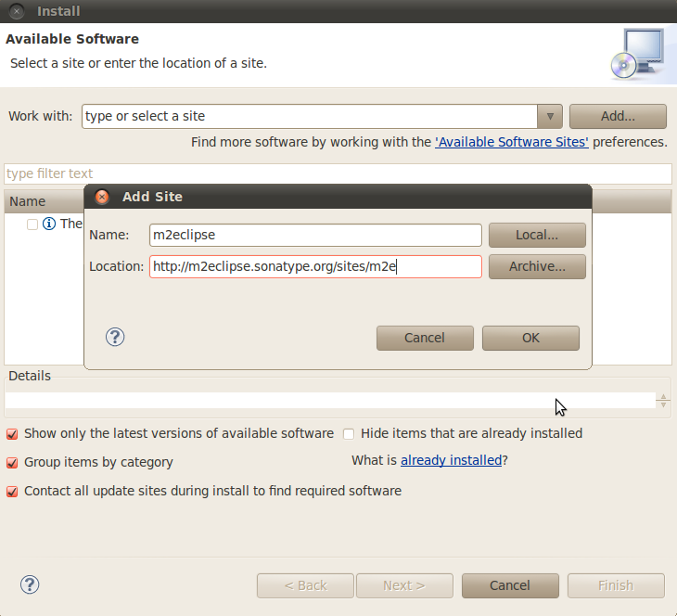Viewport: 677px width, 616px height.
Task: Click the install wizard computer disc icon
Action: point(639,54)
